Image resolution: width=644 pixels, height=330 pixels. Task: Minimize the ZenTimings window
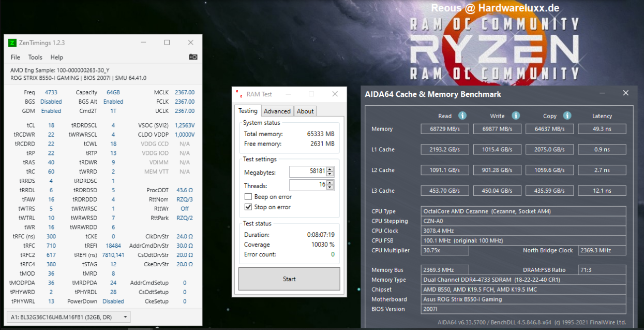(x=143, y=42)
